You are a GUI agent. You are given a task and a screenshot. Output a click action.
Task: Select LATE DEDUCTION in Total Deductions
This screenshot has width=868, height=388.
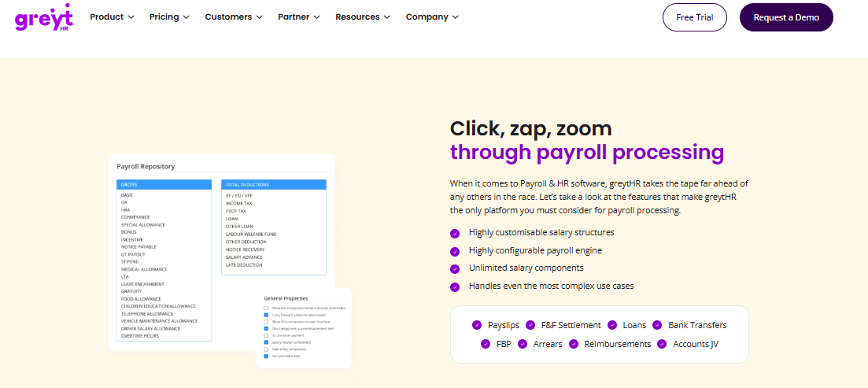(x=244, y=265)
